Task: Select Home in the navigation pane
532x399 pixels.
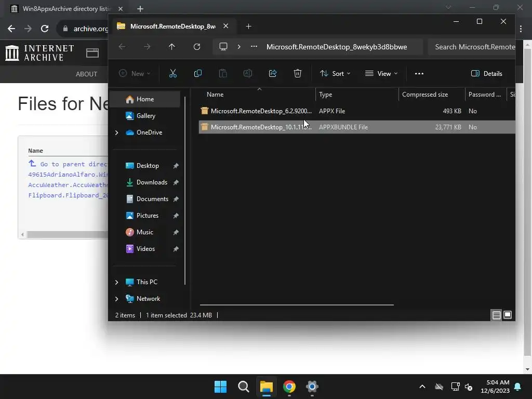Action: tap(145, 99)
